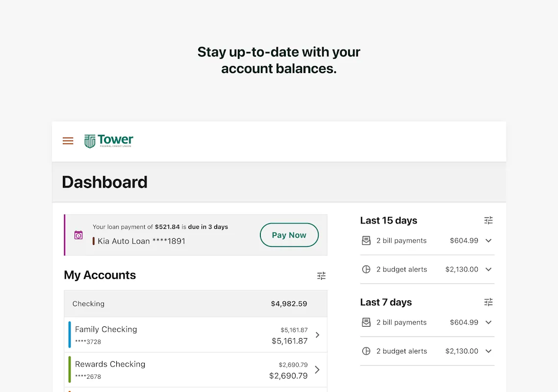Image resolution: width=558 pixels, height=392 pixels.
Task: Click budget alerts pie icon under Last 7 days
Action: (x=366, y=351)
